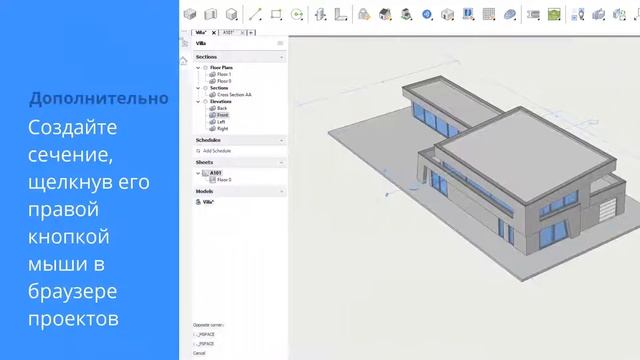Image resolution: width=640 pixels, height=360 pixels.
Task: Click the L-shaped profile tool icon
Action: (340, 14)
